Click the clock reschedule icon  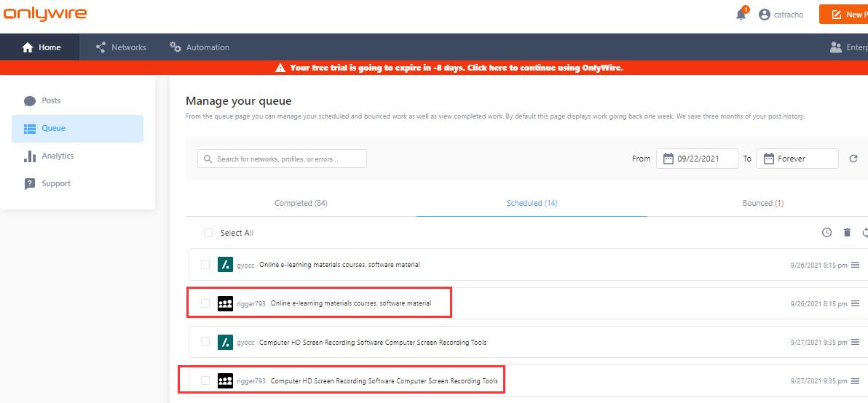coord(826,233)
